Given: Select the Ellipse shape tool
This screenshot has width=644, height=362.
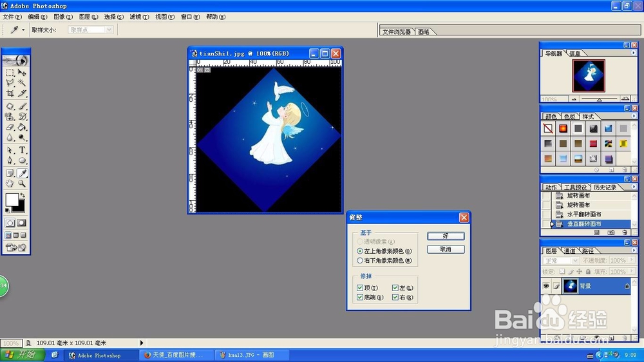Looking at the screenshot, I should click(22, 160).
